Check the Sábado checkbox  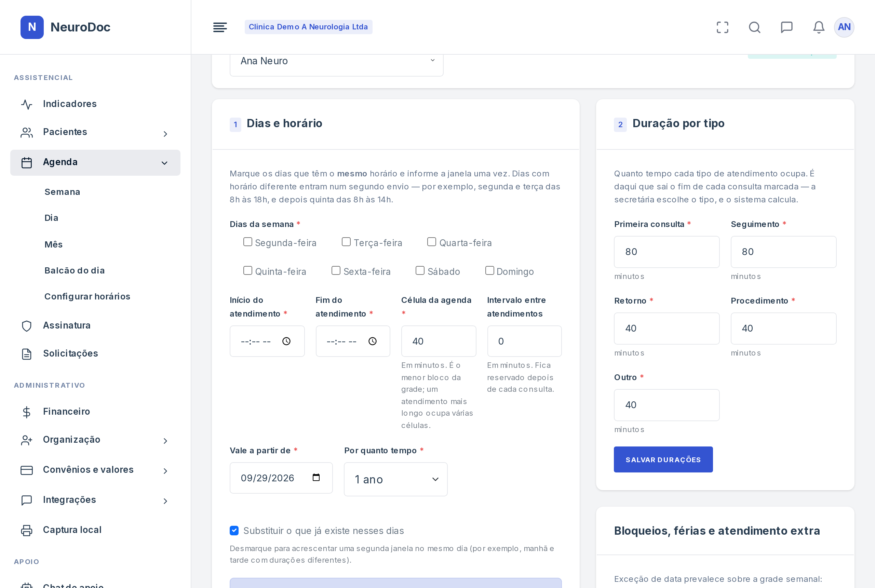click(x=420, y=270)
